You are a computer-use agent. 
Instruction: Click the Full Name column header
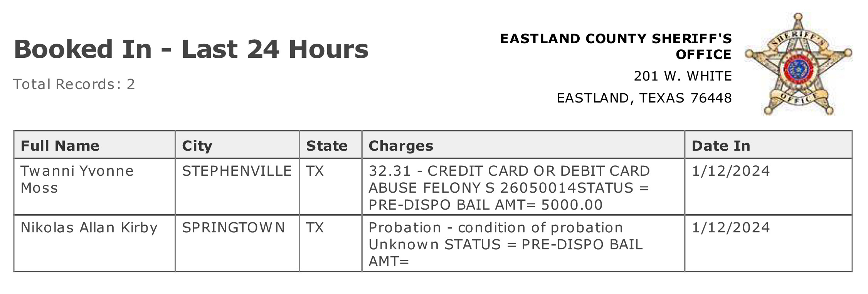(x=94, y=145)
